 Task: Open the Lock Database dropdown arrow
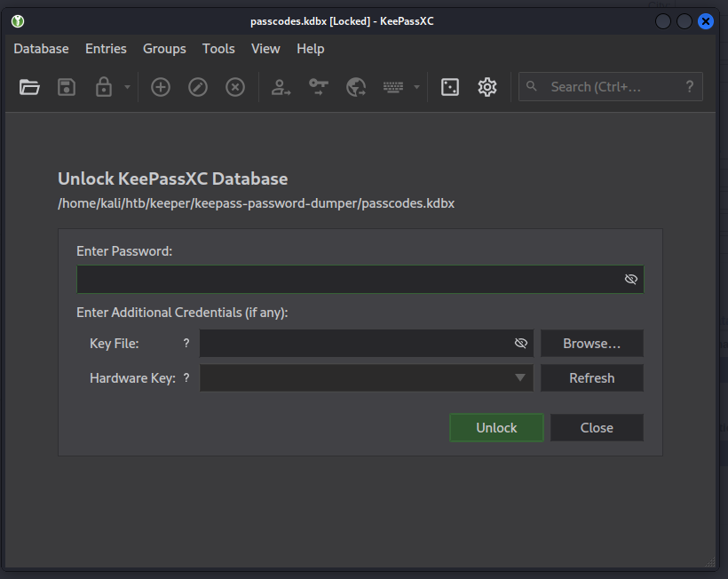point(127,87)
